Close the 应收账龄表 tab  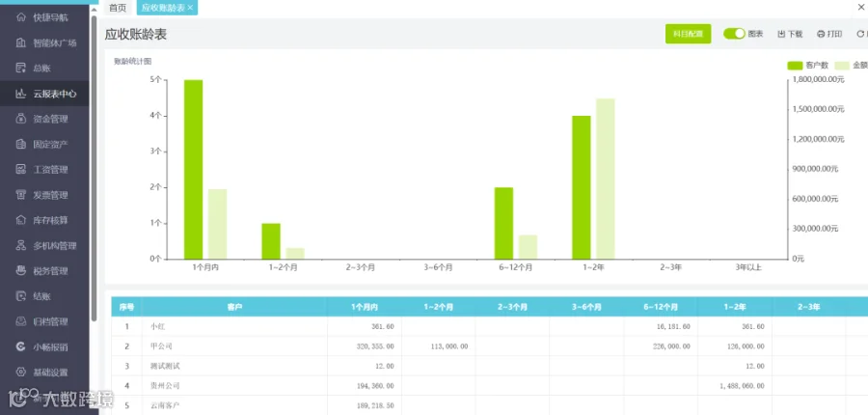(190, 8)
